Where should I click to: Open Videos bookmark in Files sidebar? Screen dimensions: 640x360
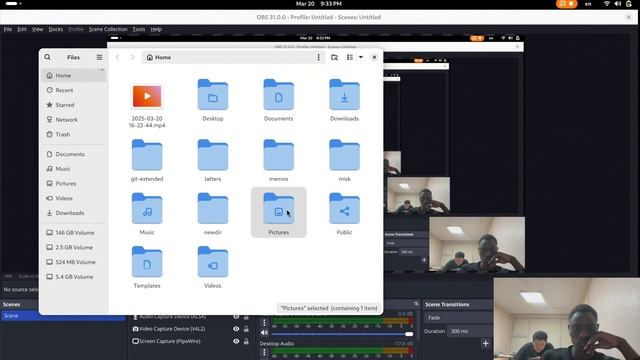coord(73,198)
